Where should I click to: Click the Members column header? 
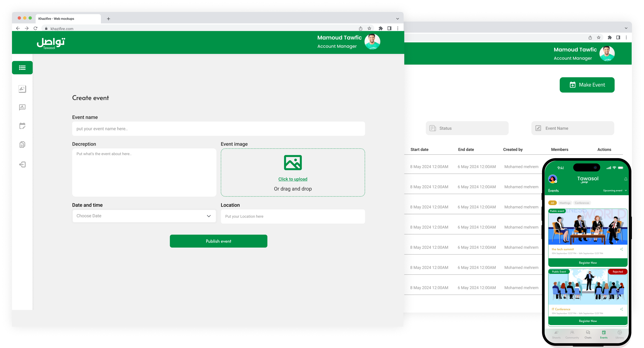(x=560, y=150)
